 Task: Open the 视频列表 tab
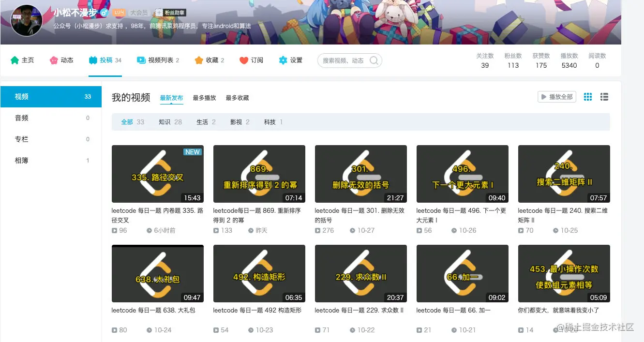[x=158, y=60]
